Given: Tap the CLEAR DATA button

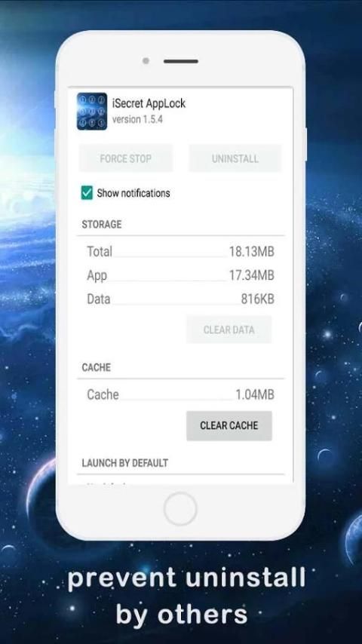Looking at the screenshot, I should tap(229, 330).
